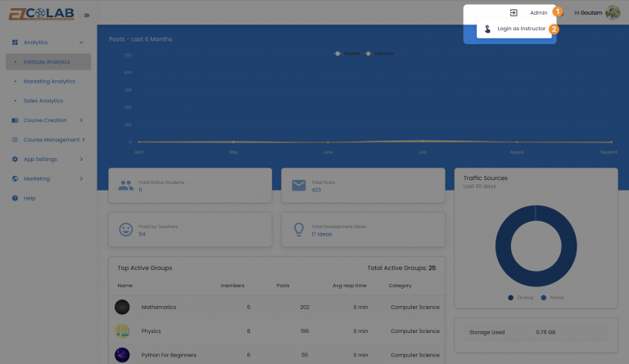Click the Course Creation book icon

[x=15, y=120]
